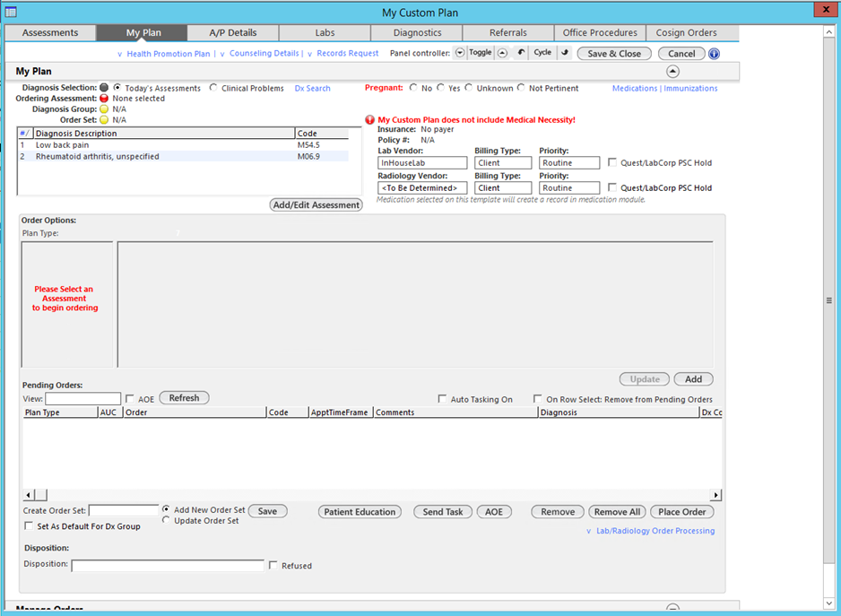Viewport: 841px width, 616px height.
Task: Set Pregnant to No
Action: tap(413, 88)
